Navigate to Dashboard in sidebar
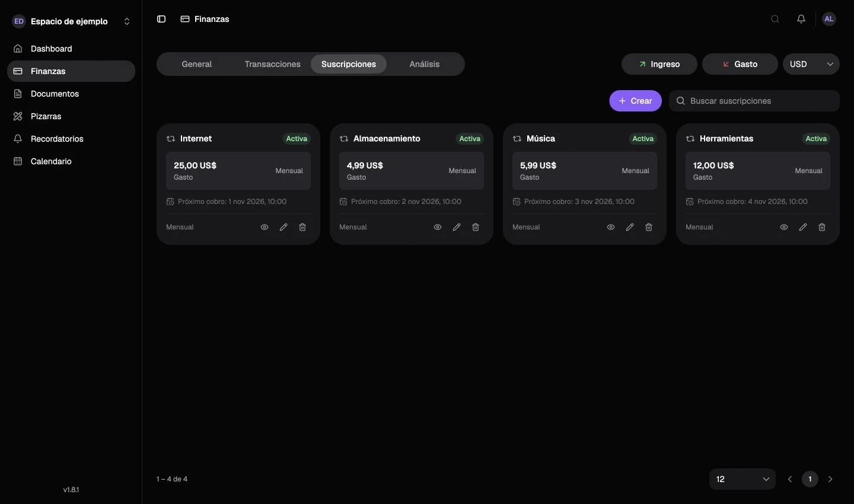This screenshot has height=504, width=854. pos(71,49)
